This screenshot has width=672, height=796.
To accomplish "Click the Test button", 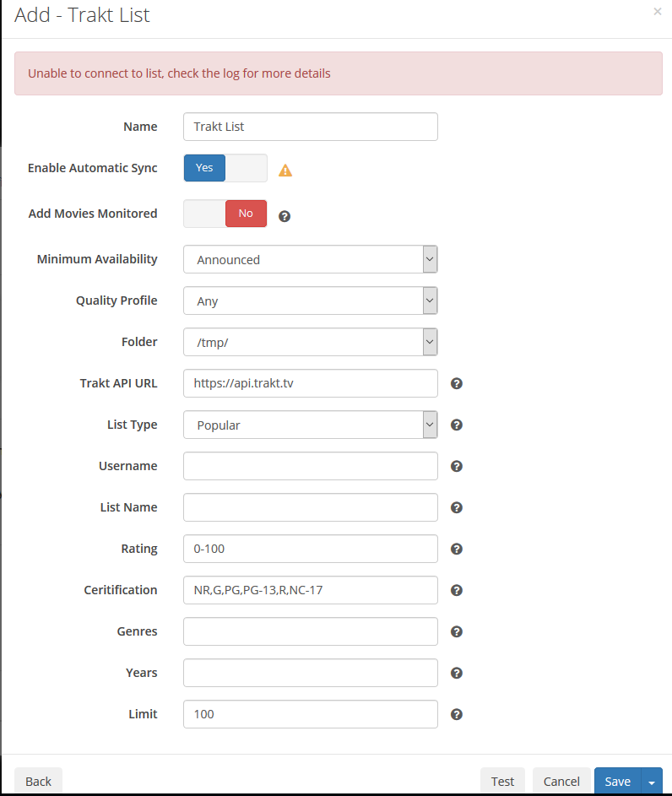I will click(502, 782).
